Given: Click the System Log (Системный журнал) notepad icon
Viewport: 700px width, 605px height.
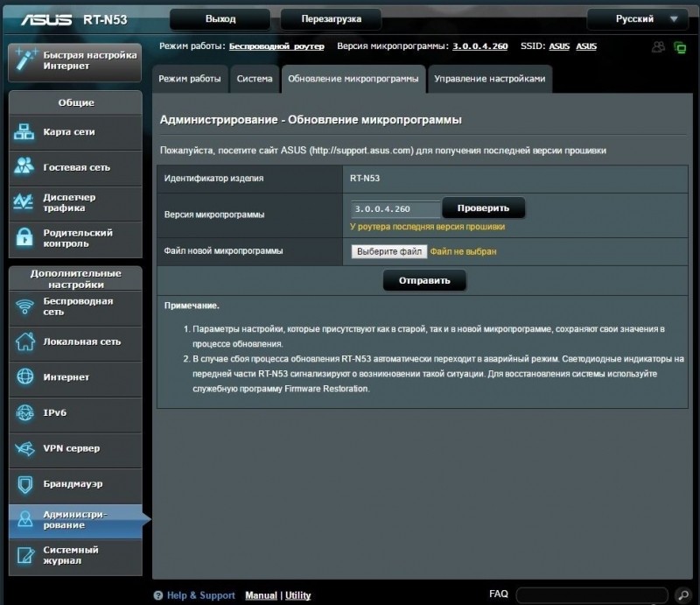Looking at the screenshot, I should 25,555.
